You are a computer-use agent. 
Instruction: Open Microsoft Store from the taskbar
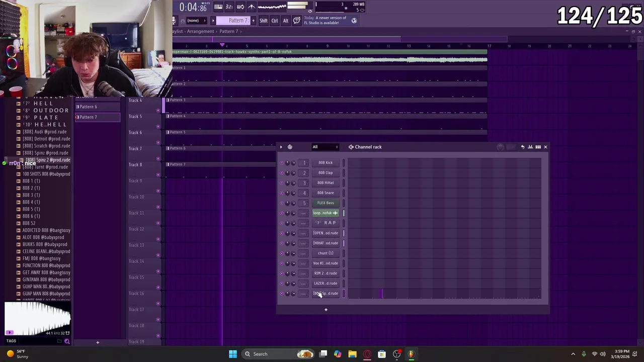click(382, 354)
